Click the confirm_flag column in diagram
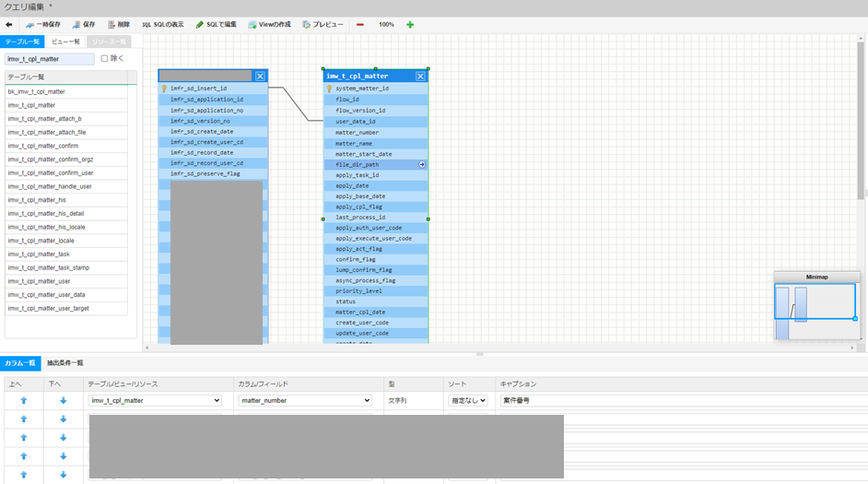 coord(375,260)
